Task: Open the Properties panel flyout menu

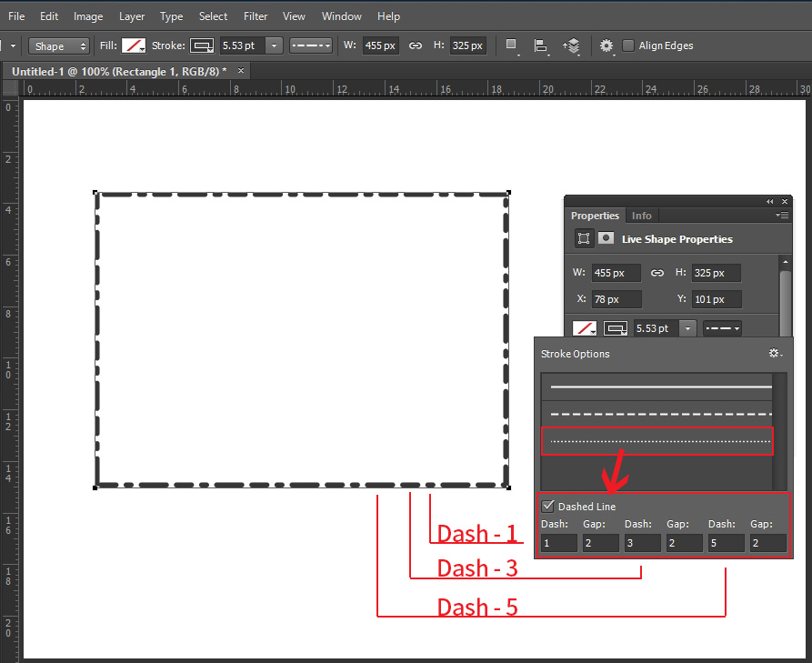Action: coord(782,215)
